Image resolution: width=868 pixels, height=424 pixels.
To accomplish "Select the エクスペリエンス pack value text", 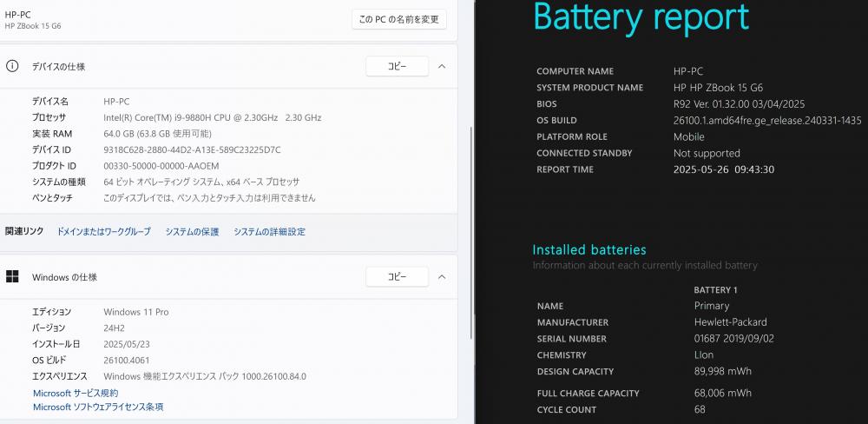I will (x=205, y=376).
